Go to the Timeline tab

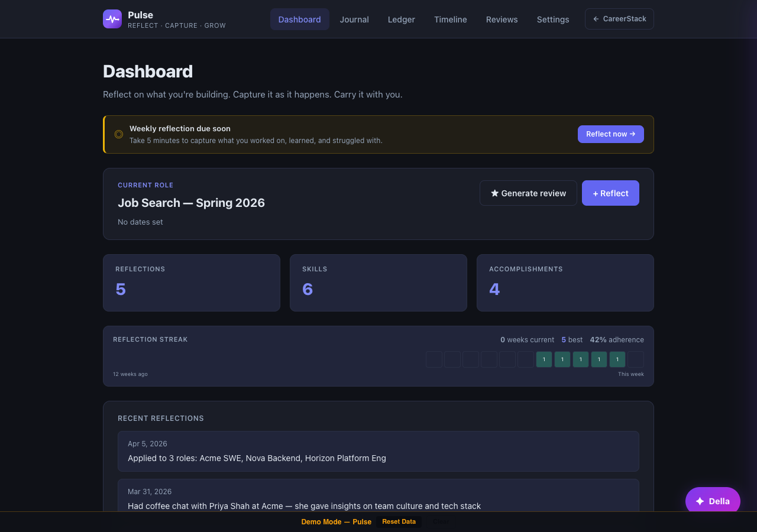450,19
